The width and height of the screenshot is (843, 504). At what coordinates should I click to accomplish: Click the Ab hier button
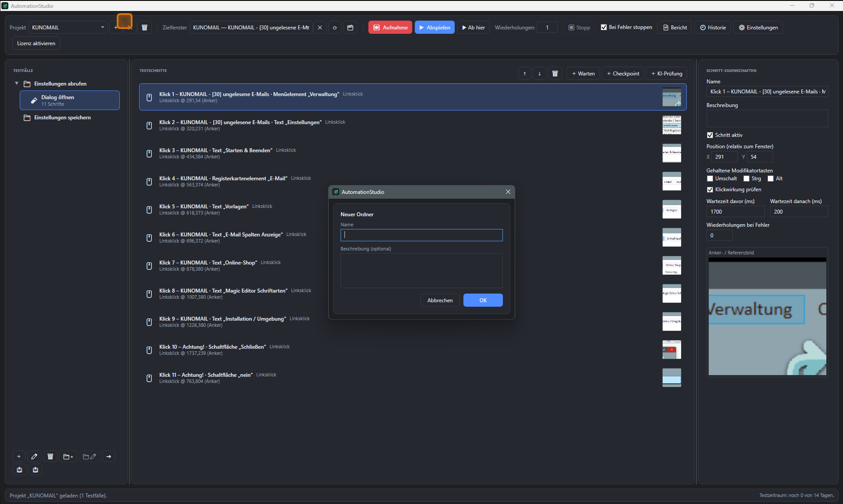(x=474, y=28)
